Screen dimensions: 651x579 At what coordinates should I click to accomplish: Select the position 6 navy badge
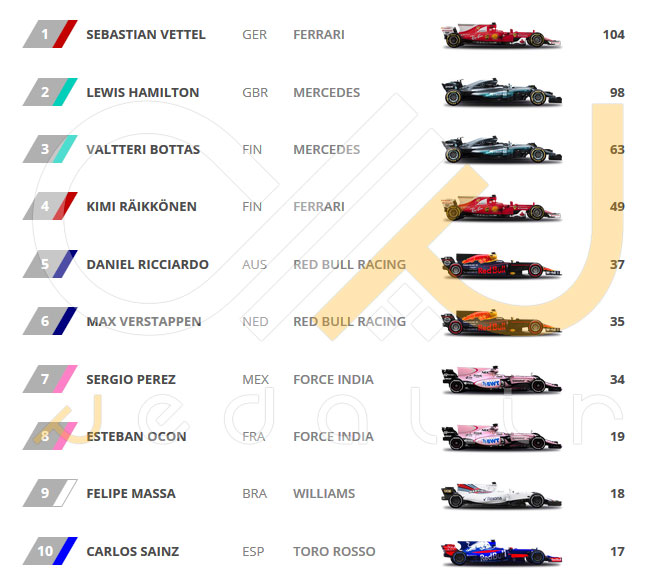pyautogui.click(x=50, y=321)
